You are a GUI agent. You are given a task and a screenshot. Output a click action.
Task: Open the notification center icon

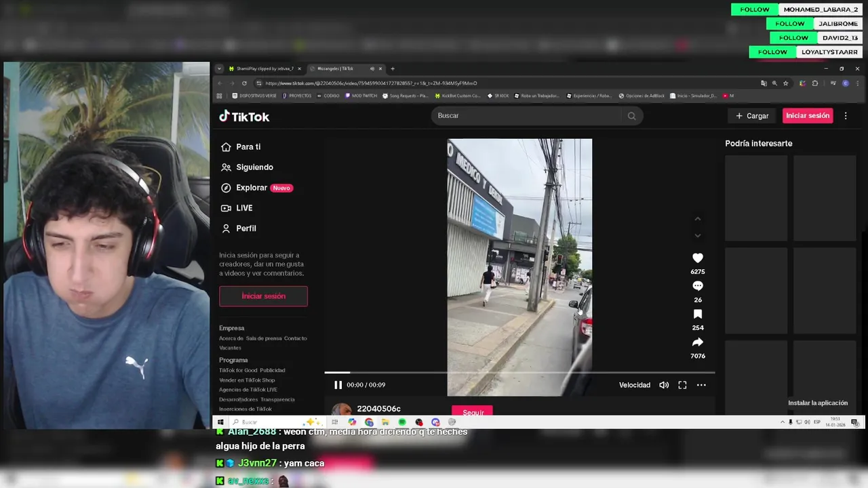855,422
